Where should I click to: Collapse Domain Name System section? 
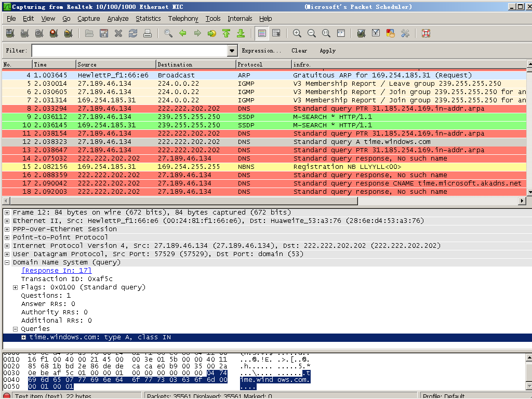click(x=7, y=262)
